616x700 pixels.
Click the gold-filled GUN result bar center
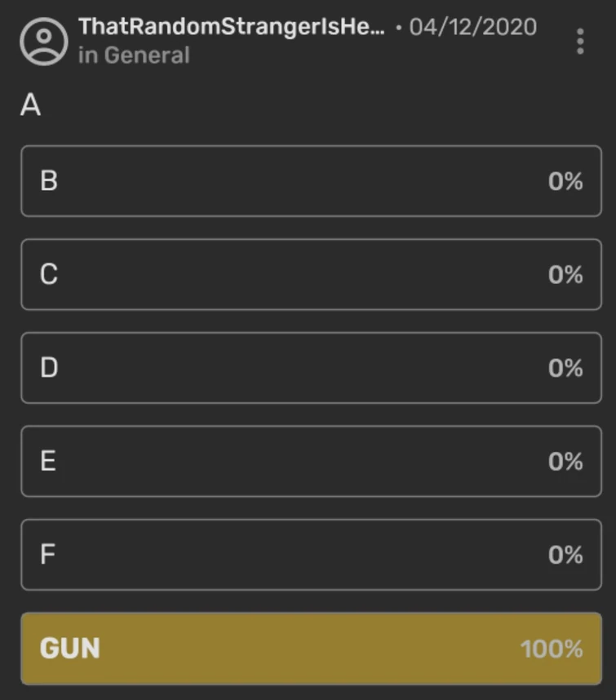coord(311,649)
